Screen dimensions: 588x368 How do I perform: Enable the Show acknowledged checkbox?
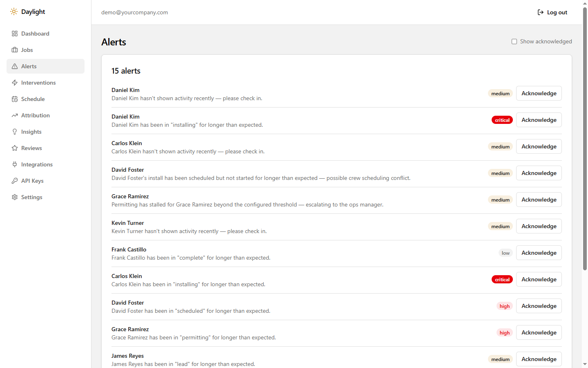[x=514, y=42]
